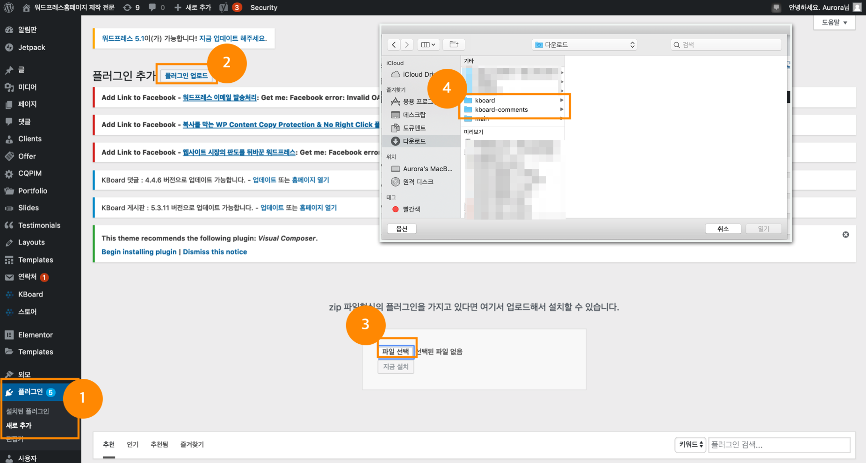Viewport: 868px width, 463px height.
Task: Expand the 키워드 search type dropdown
Action: click(x=690, y=444)
